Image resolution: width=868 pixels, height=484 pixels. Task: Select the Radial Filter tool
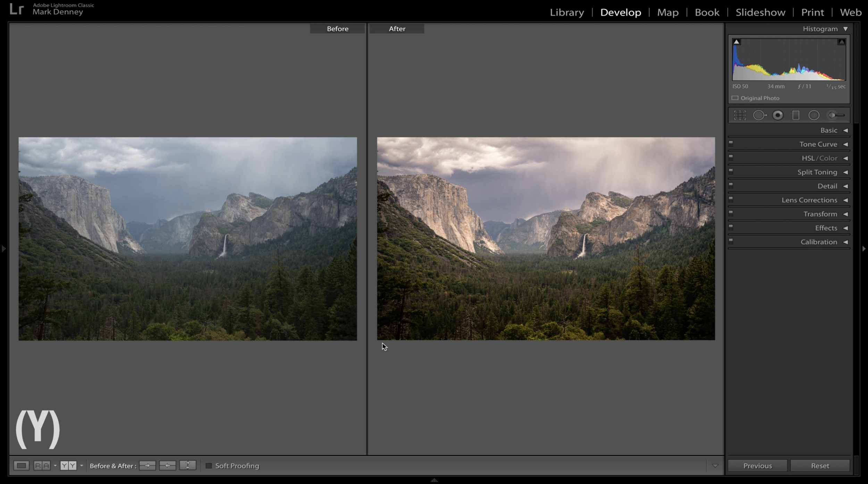814,115
